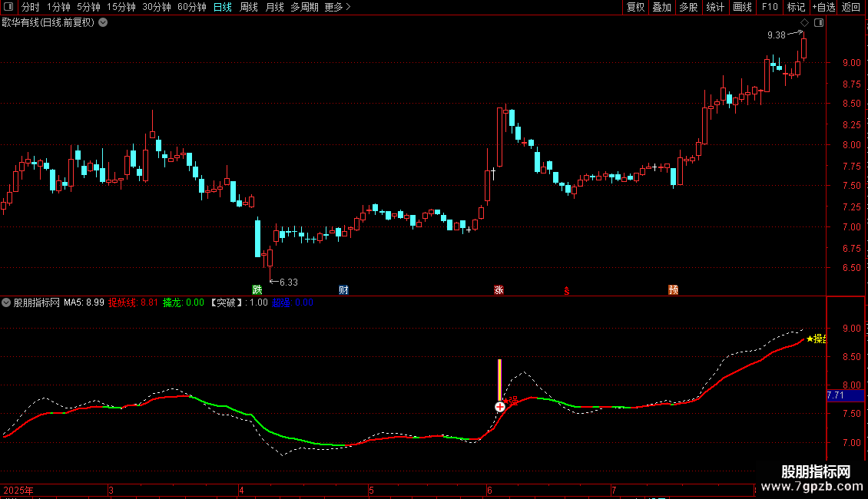Viewport: 868px width, 499px height.
Task: Switch to the 分时 intraday view
Action: pyautogui.click(x=31, y=7)
